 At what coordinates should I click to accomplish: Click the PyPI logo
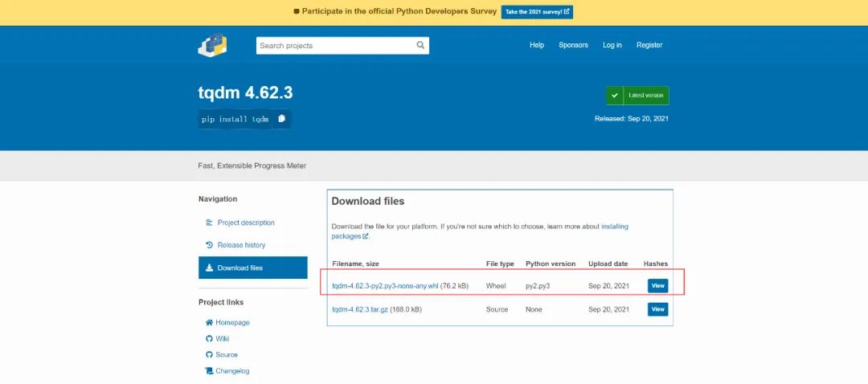tap(212, 45)
